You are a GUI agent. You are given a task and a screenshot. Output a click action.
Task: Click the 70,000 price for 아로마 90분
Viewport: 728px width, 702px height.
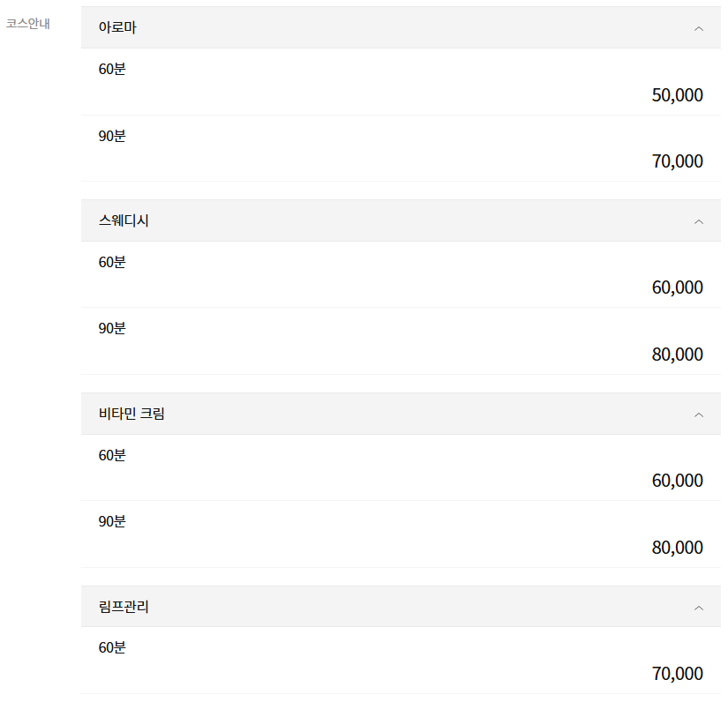coord(677,161)
